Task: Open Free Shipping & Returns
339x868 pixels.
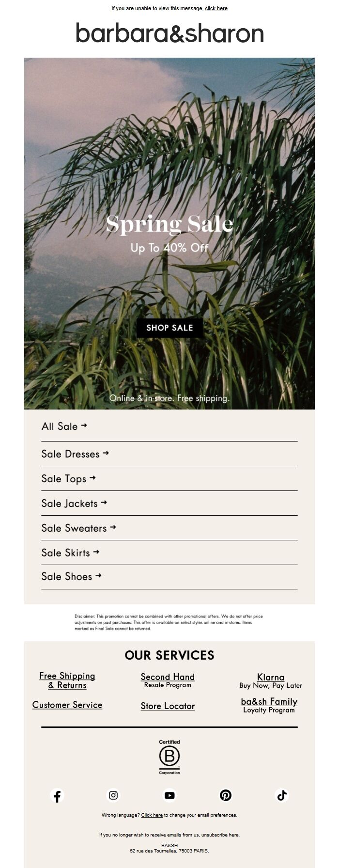Action: point(67,681)
